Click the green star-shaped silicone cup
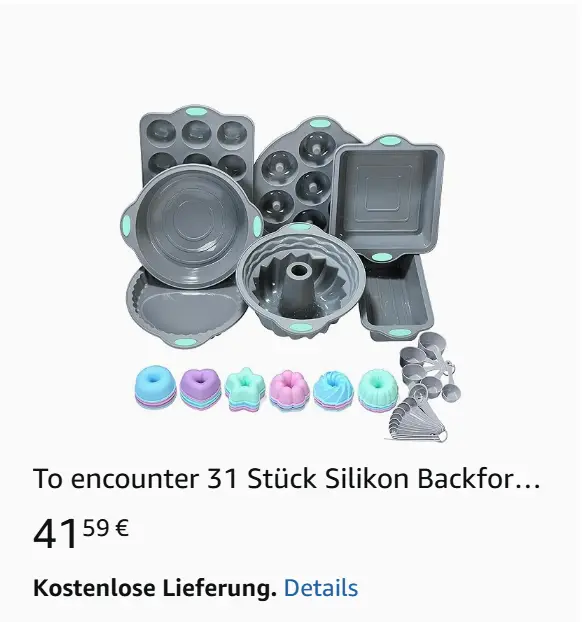This screenshot has width=582, height=622. pyautogui.click(x=245, y=389)
